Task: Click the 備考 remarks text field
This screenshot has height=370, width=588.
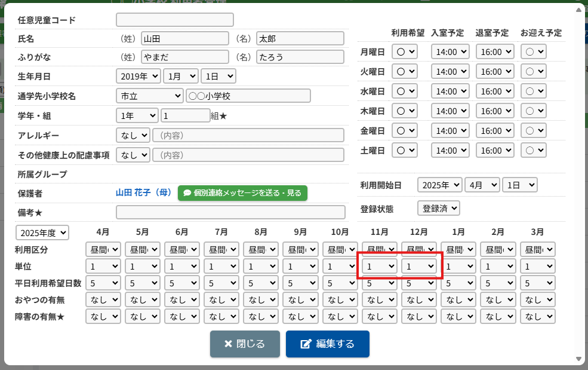Action: (x=230, y=212)
